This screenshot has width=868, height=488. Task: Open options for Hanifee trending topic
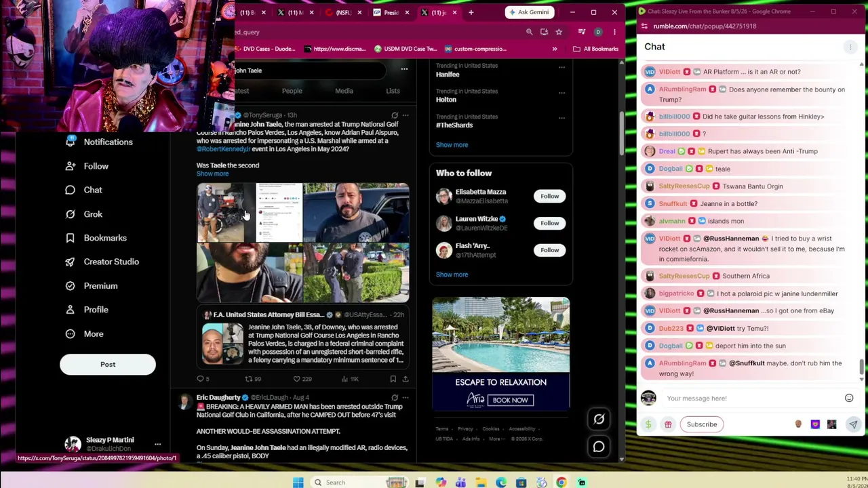click(561, 67)
